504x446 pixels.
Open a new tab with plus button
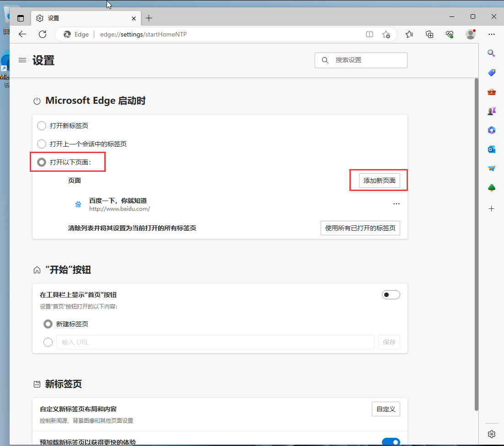click(149, 18)
